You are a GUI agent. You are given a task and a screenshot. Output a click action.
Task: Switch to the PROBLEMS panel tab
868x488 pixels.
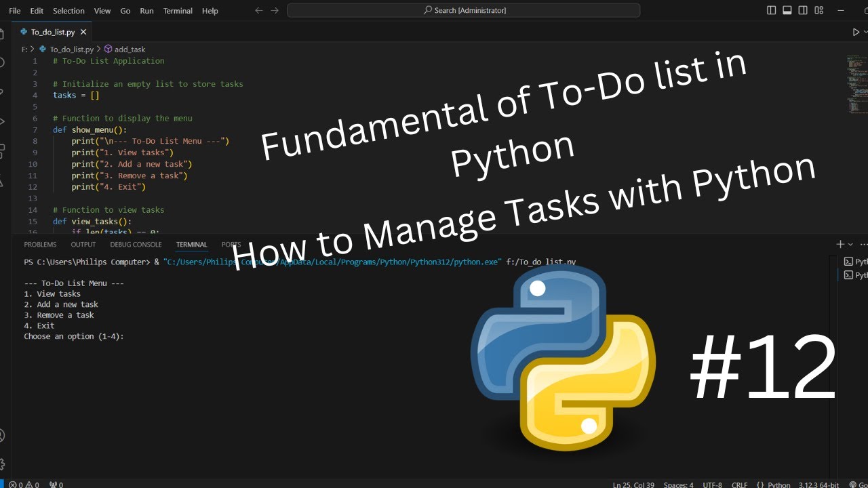coord(40,245)
